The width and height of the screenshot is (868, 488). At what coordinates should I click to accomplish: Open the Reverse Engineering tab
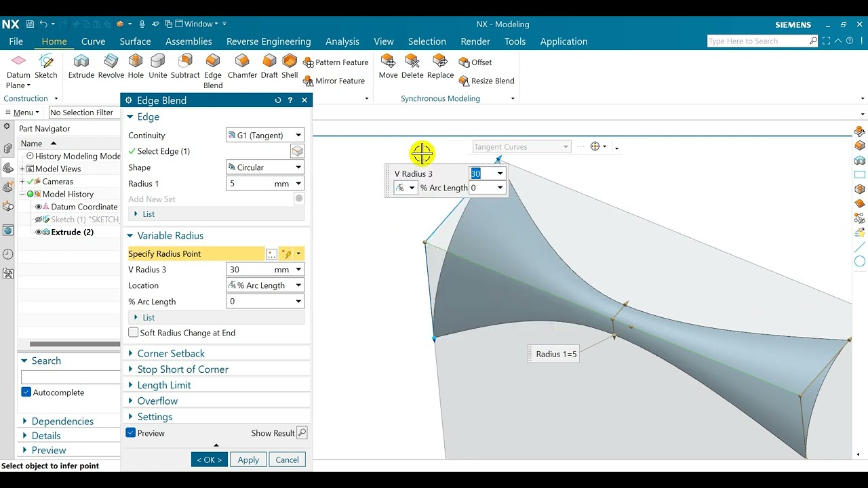[x=269, y=41]
